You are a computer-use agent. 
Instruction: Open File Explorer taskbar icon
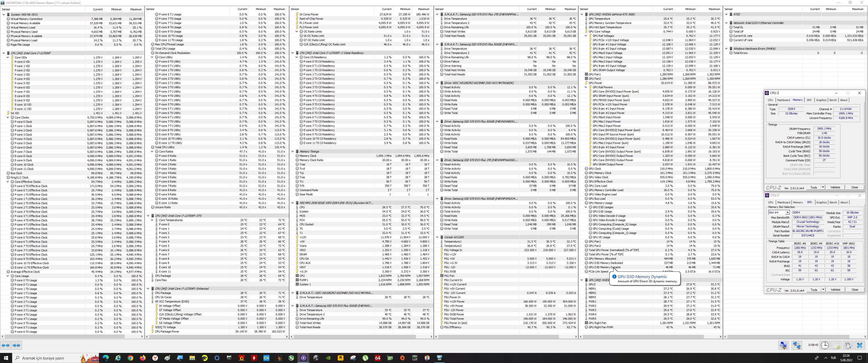point(192,358)
